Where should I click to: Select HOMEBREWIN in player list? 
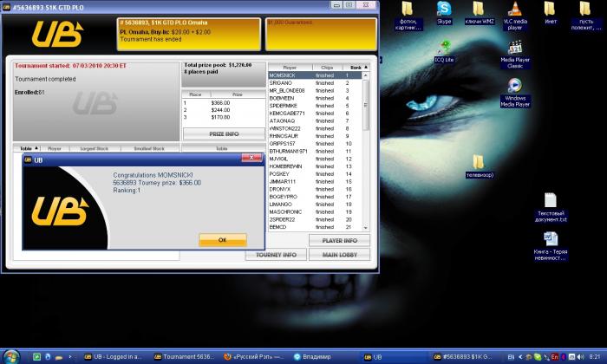[x=315, y=166]
